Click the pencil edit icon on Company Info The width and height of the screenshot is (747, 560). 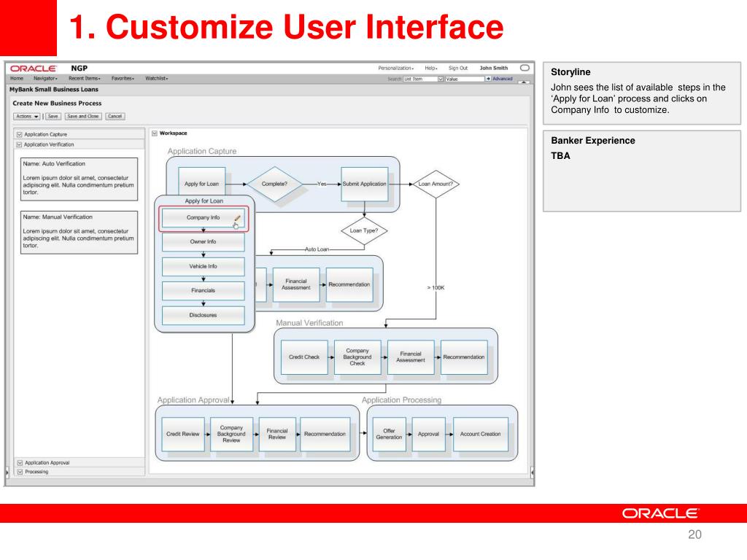[237, 218]
